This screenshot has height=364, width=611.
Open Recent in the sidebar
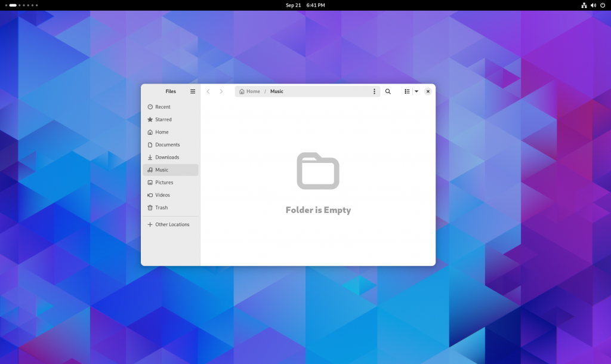162,107
